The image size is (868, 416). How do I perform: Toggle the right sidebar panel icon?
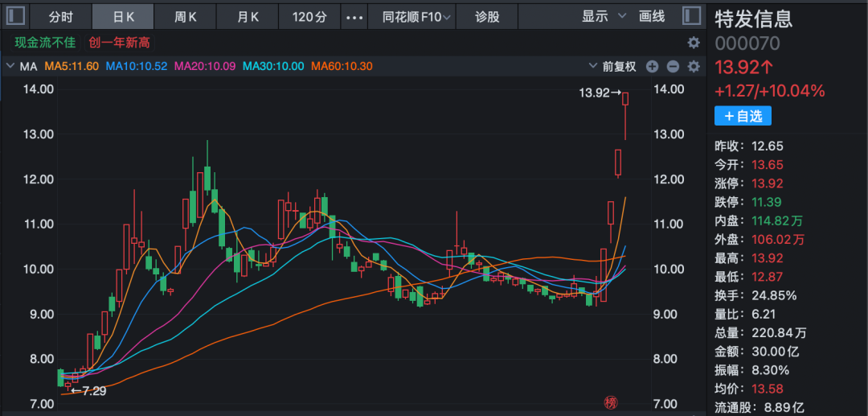click(x=691, y=16)
